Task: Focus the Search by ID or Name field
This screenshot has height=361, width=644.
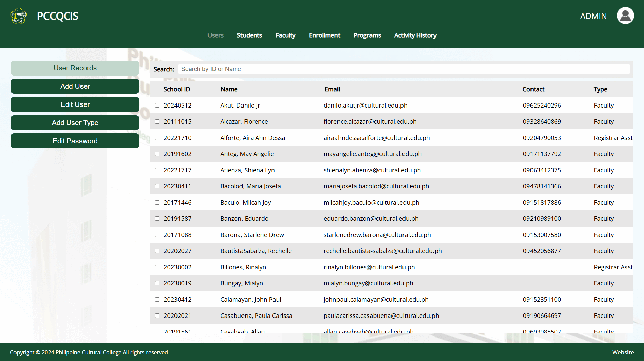Action: click(x=404, y=69)
